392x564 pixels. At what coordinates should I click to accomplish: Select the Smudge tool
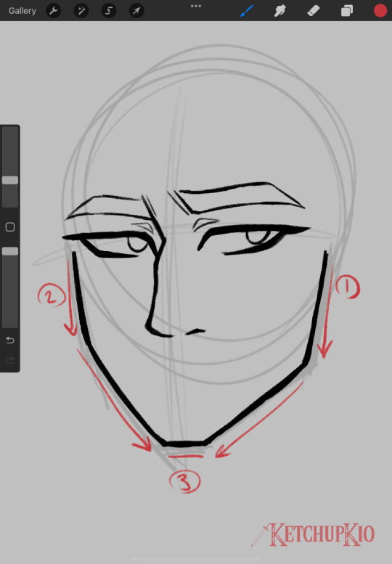pos(279,11)
